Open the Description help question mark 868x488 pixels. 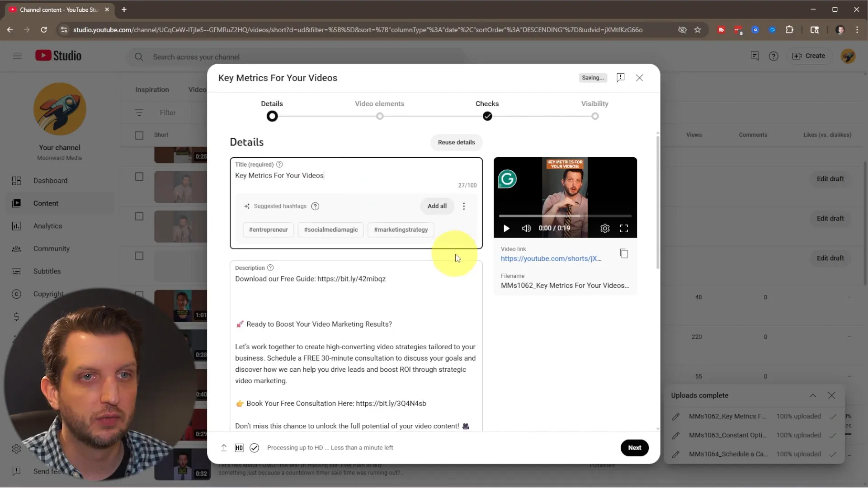270,267
